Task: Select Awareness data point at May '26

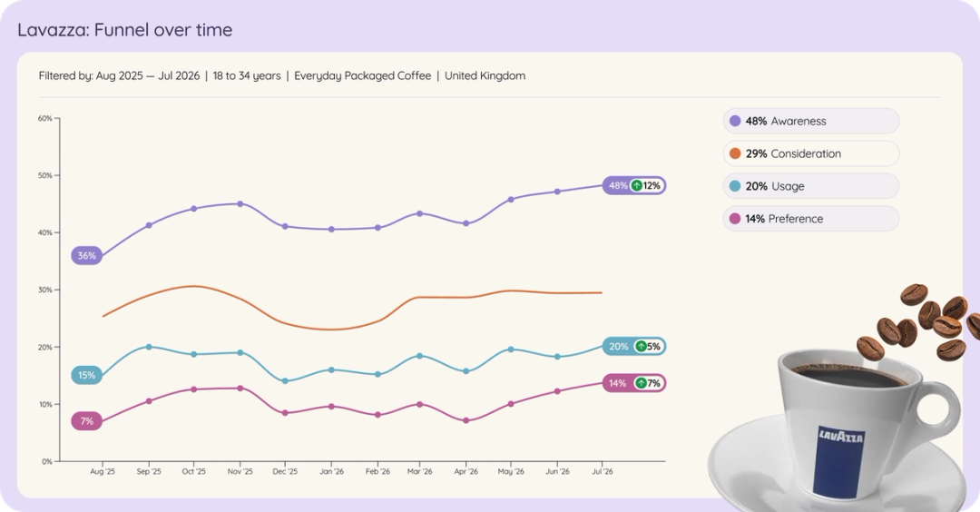Action: [x=511, y=200]
